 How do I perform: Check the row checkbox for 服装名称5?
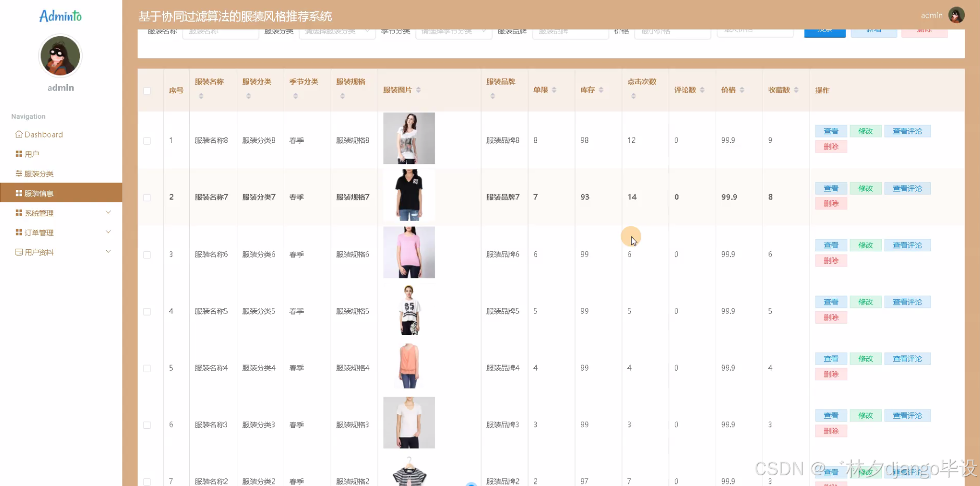coord(147,312)
